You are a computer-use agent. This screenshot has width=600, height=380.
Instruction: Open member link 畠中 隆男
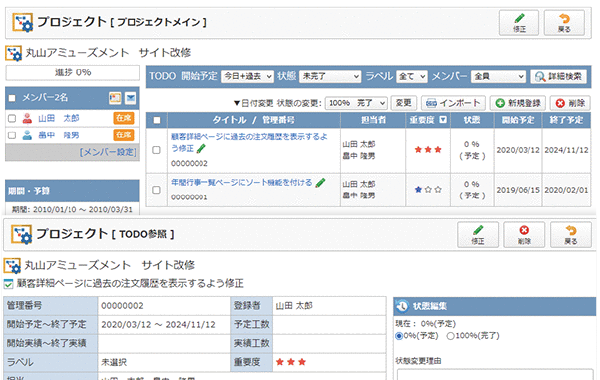59,135
